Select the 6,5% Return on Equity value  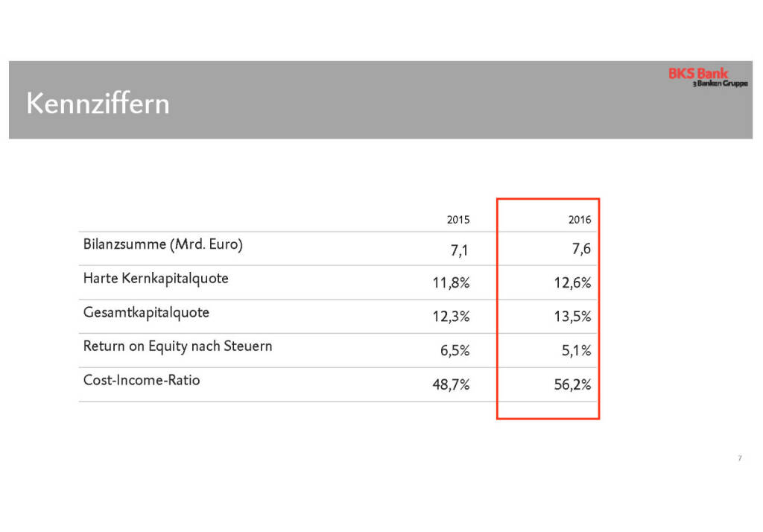(455, 351)
